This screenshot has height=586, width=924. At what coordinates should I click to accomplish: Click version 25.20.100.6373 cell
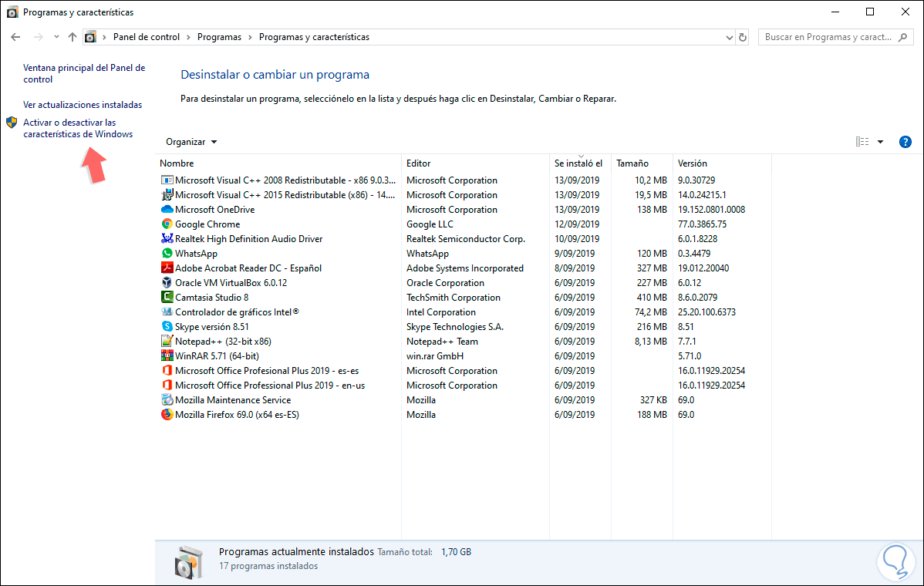tap(706, 312)
